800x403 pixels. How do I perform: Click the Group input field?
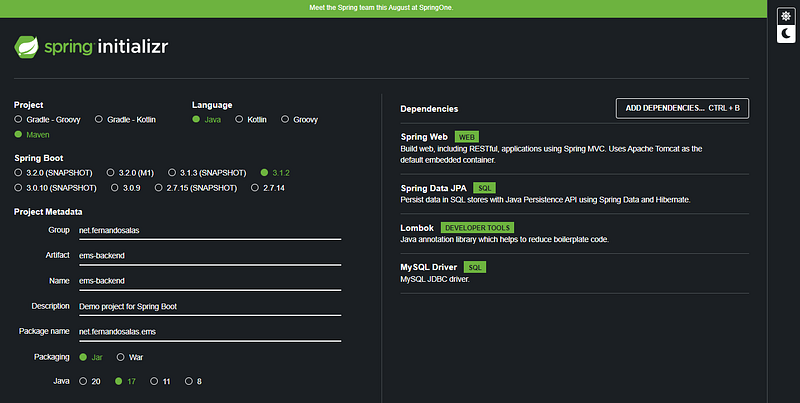210,231
